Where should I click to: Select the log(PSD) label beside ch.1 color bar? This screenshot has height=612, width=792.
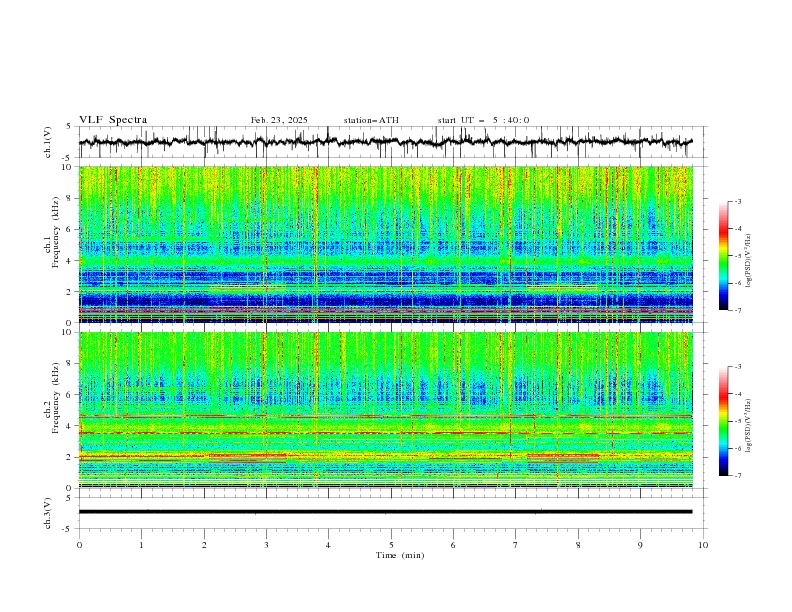point(749,261)
